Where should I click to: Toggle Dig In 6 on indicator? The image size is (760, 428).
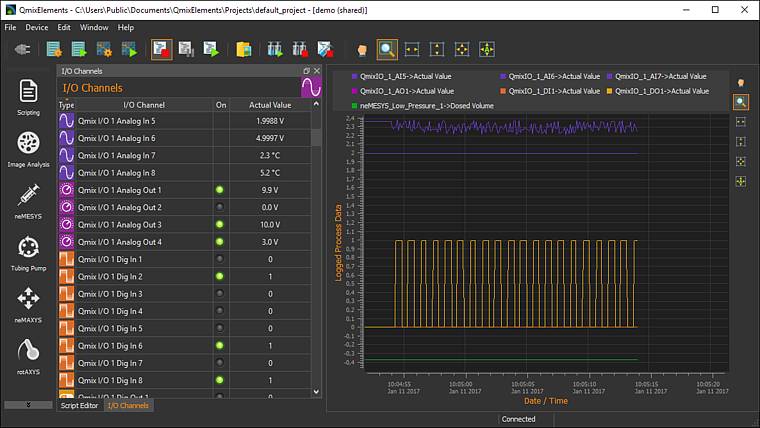[x=220, y=346]
